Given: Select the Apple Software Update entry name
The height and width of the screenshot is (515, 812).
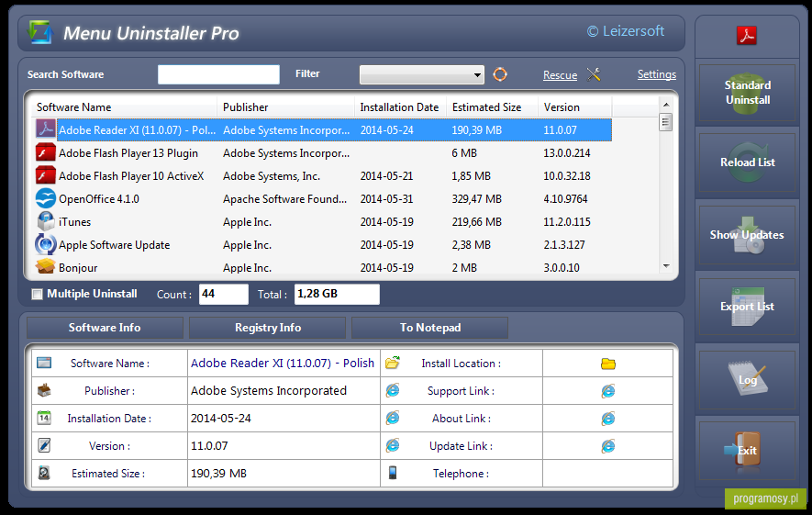Looking at the screenshot, I should (x=114, y=245).
